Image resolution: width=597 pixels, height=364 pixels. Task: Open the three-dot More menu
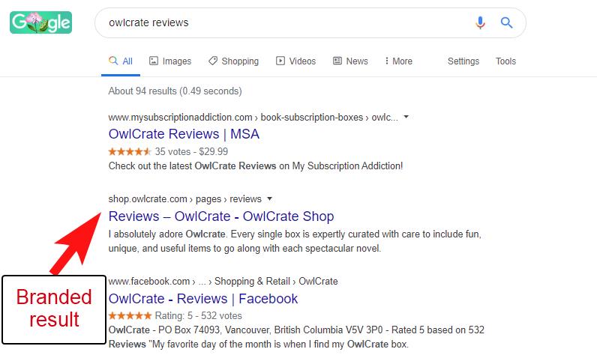click(399, 61)
